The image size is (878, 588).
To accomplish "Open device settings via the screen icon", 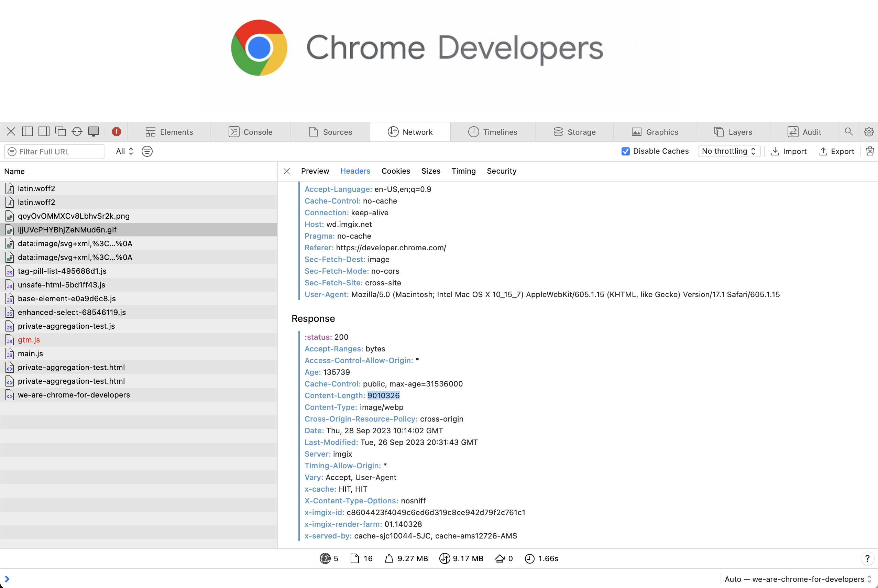I will coord(94,131).
